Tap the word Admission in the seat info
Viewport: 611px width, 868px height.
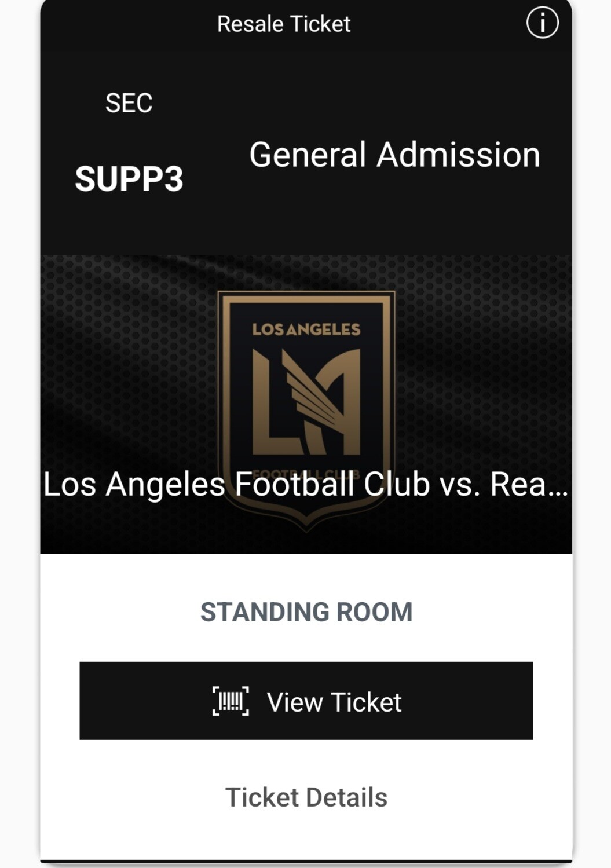click(x=459, y=155)
